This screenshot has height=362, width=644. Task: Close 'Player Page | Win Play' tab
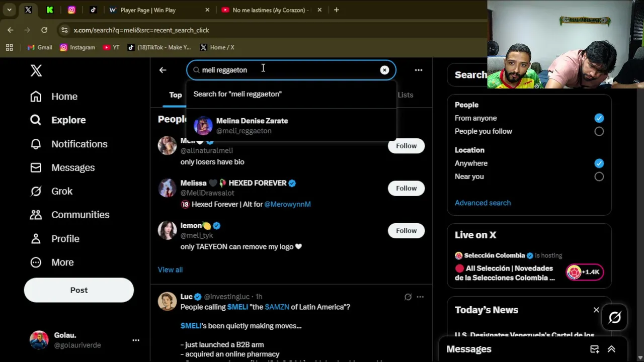pyautogui.click(x=207, y=10)
